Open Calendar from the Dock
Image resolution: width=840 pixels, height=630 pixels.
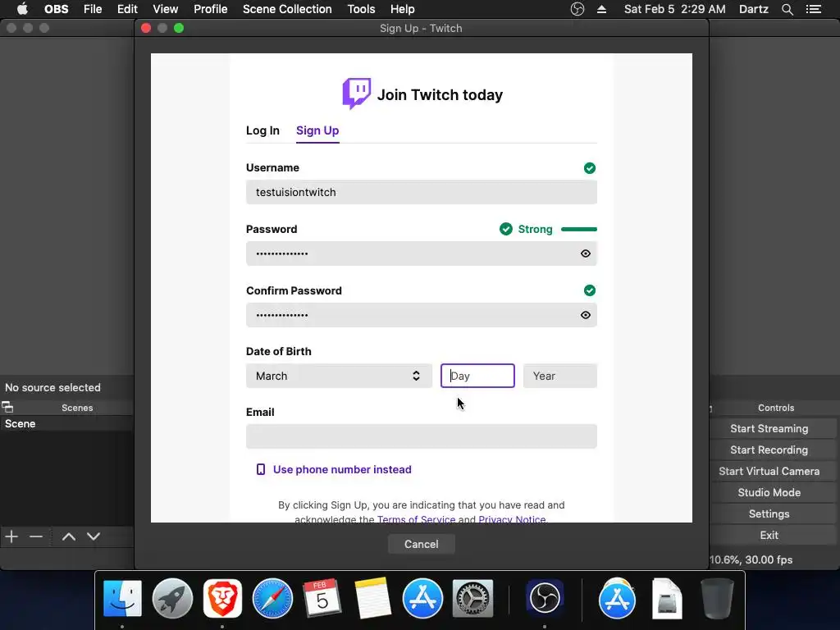(322, 598)
